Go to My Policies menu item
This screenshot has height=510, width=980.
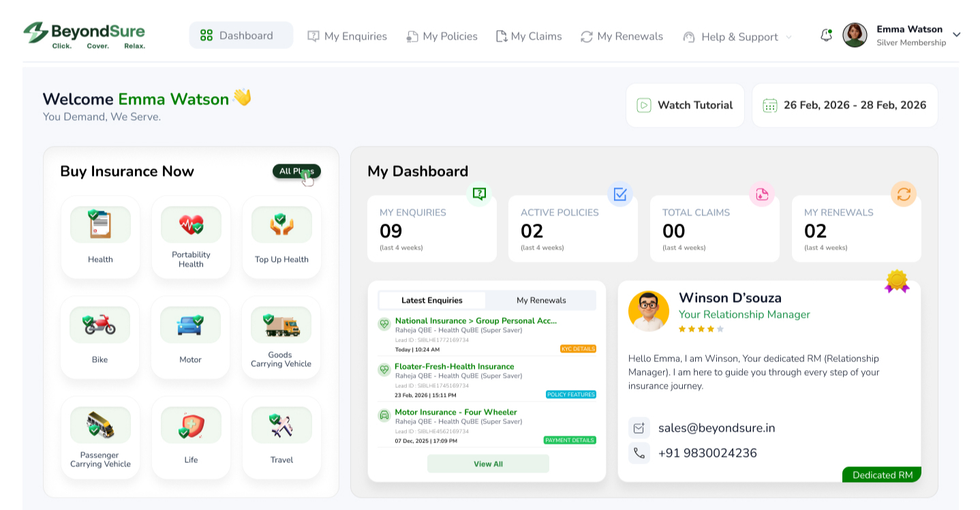pyautogui.click(x=442, y=36)
